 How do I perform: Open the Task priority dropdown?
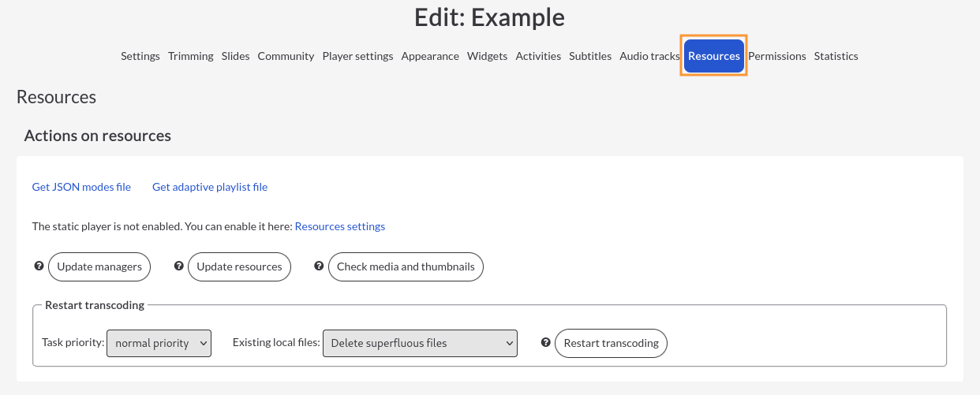coord(159,343)
